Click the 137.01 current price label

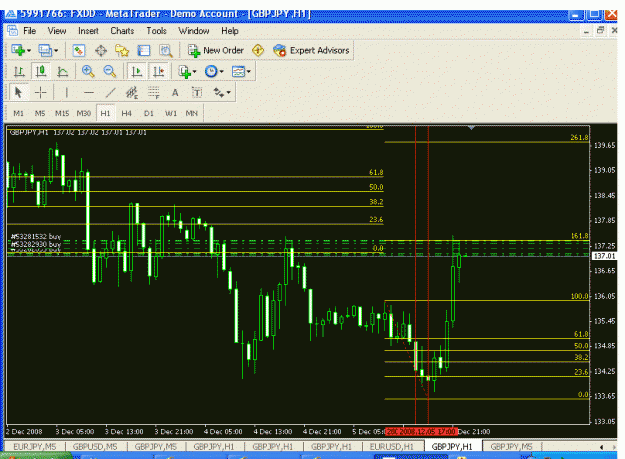605,256
